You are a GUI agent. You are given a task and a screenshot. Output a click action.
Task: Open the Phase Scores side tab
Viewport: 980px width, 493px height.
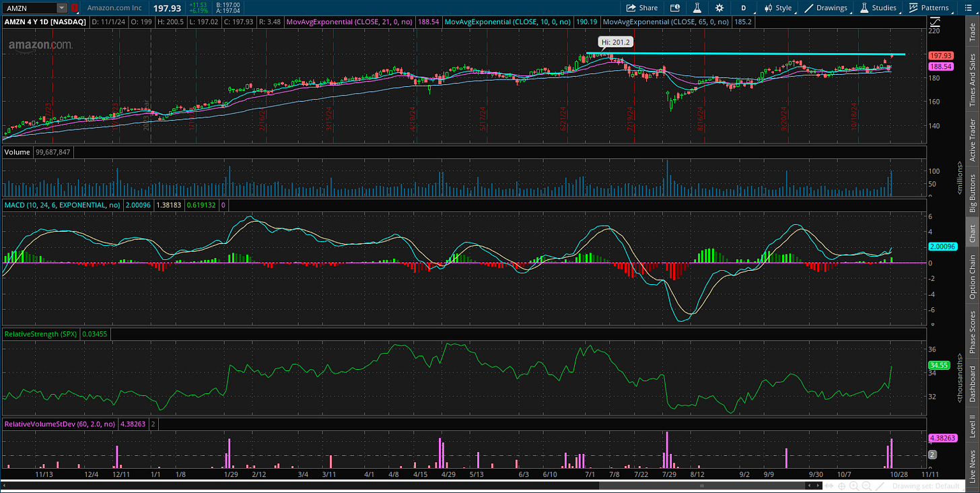pyautogui.click(x=972, y=331)
